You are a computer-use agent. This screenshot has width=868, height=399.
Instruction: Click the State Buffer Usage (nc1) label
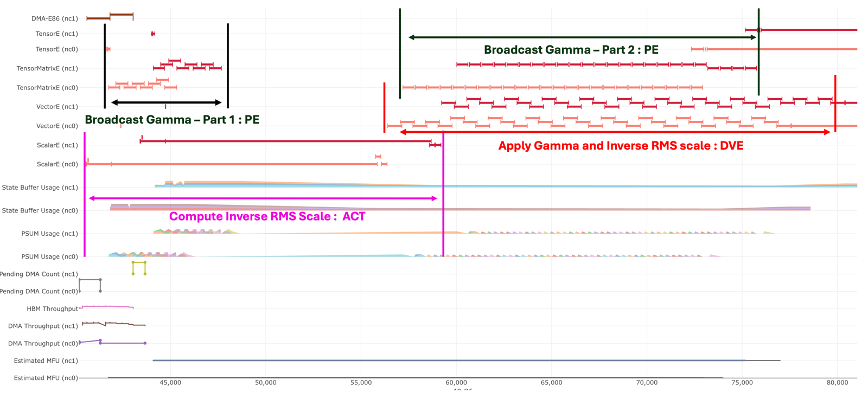pyautogui.click(x=40, y=188)
